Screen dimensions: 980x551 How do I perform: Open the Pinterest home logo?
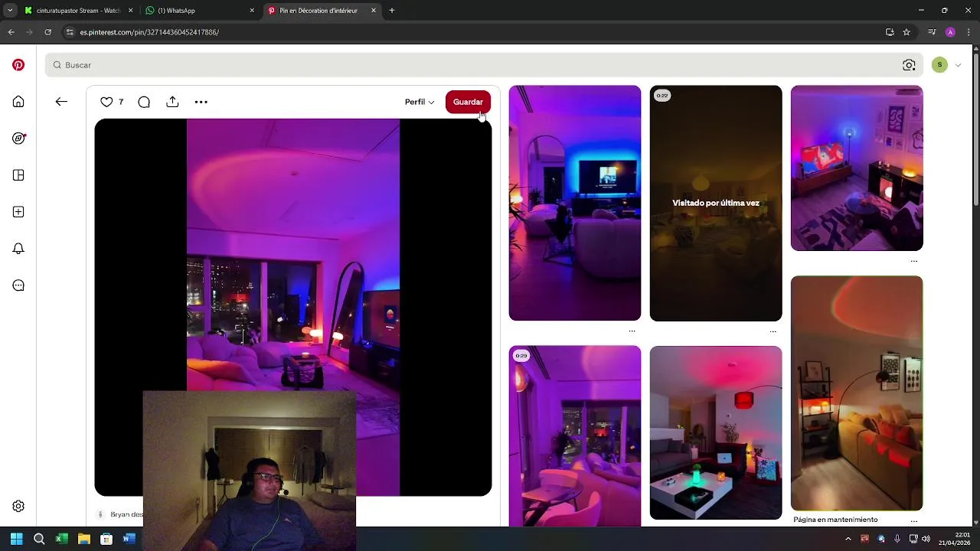tap(18, 65)
